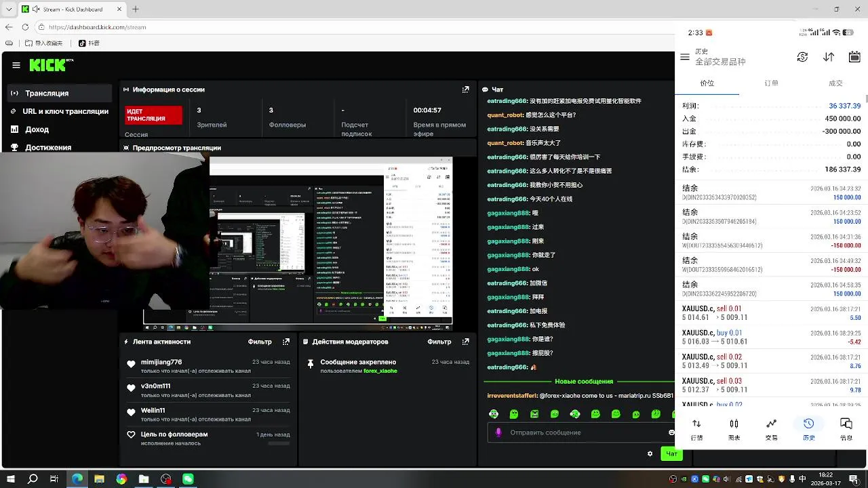Open WeChat from the taskbar
The image size is (868, 488).
(188, 479)
